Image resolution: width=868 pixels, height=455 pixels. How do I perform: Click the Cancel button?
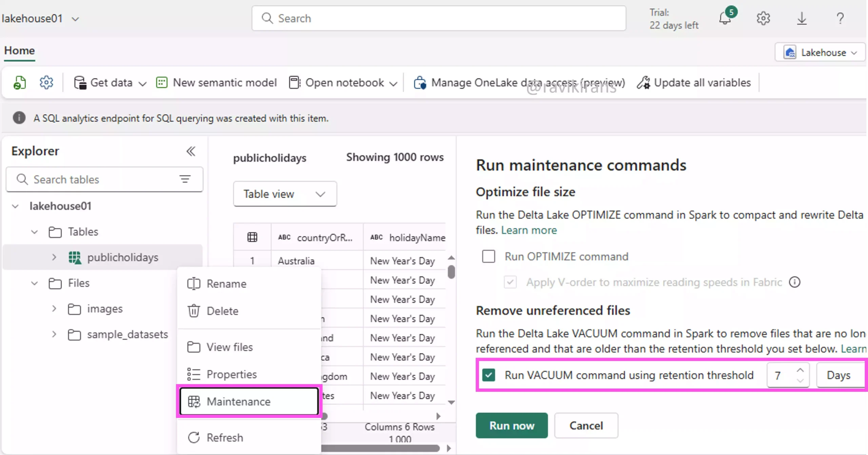tap(586, 425)
